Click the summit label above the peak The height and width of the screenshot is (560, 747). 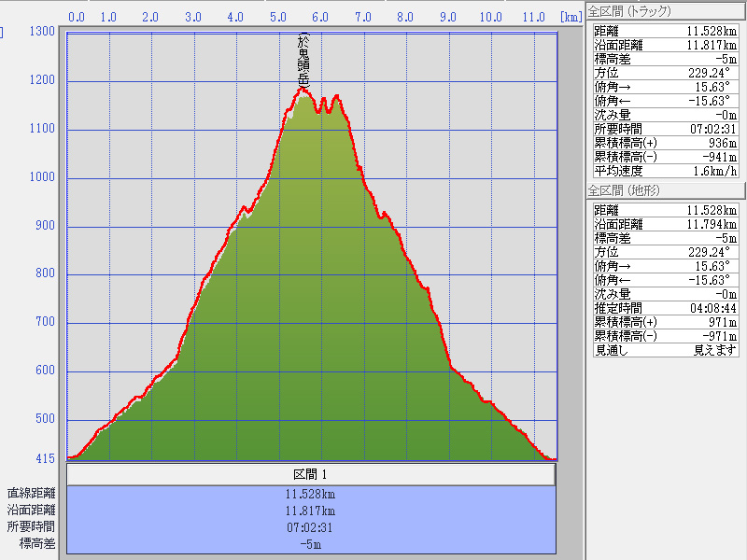[x=303, y=62]
